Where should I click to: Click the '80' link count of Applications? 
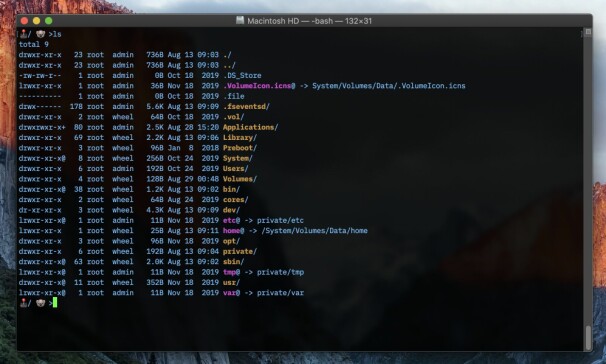tap(78, 127)
